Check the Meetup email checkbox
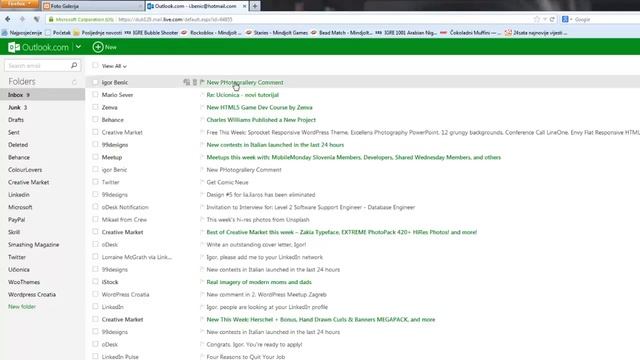The image size is (640, 360). tap(95, 157)
